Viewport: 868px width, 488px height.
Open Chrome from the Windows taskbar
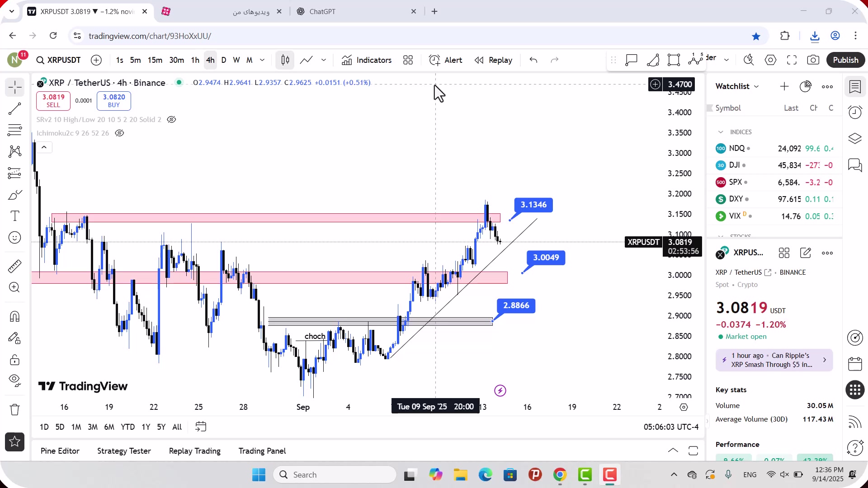click(x=560, y=475)
